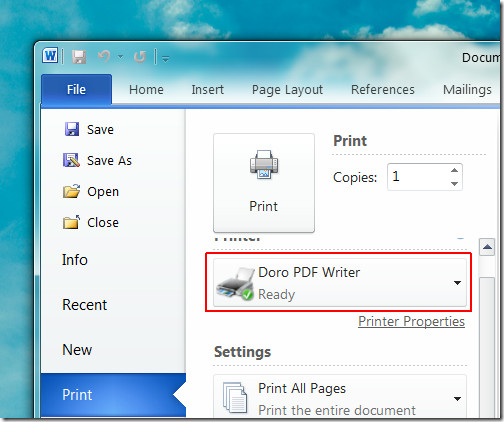Click the Close folder icon in sidebar
This screenshot has height=422, width=504.
[71, 222]
